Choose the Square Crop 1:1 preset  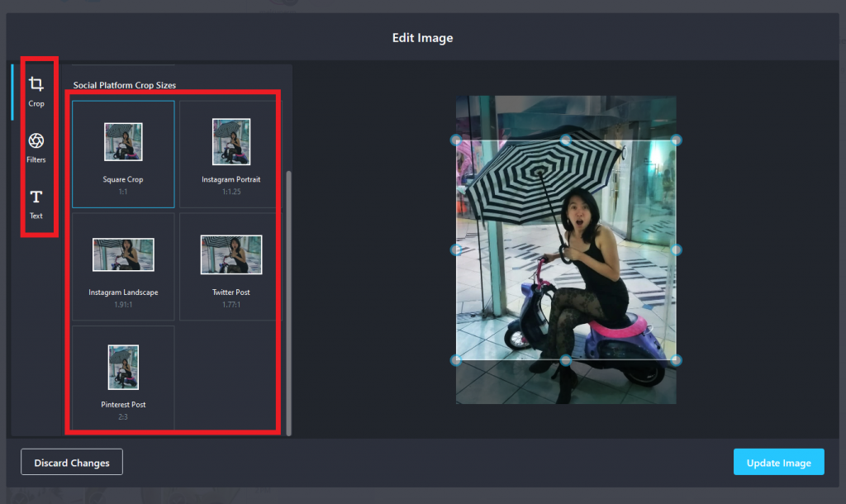pyautogui.click(x=123, y=154)
